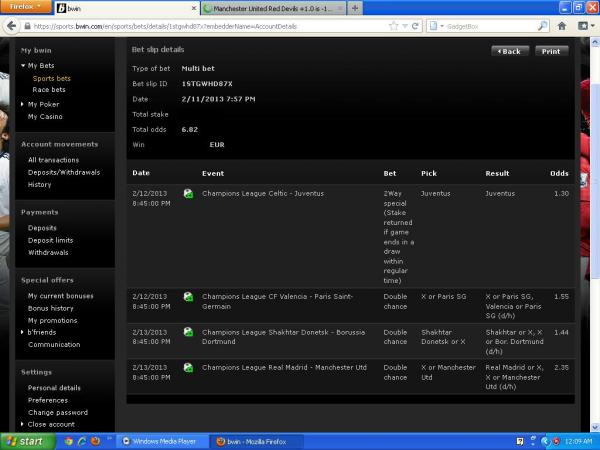Click the football icon beside Valencia - Paris Saint-Germain

point(188,296)
